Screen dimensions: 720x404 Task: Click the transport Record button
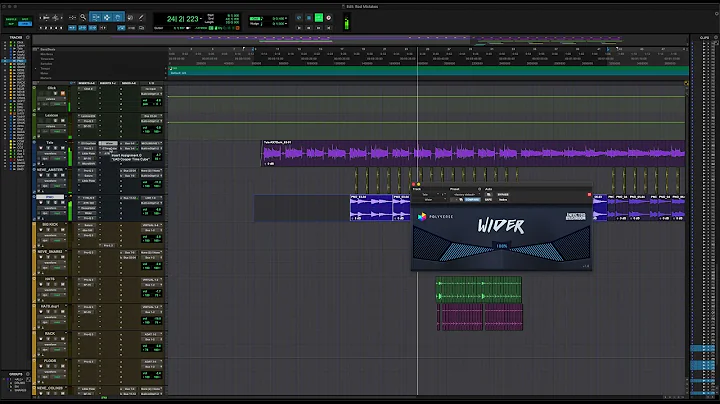pos(328,18)
